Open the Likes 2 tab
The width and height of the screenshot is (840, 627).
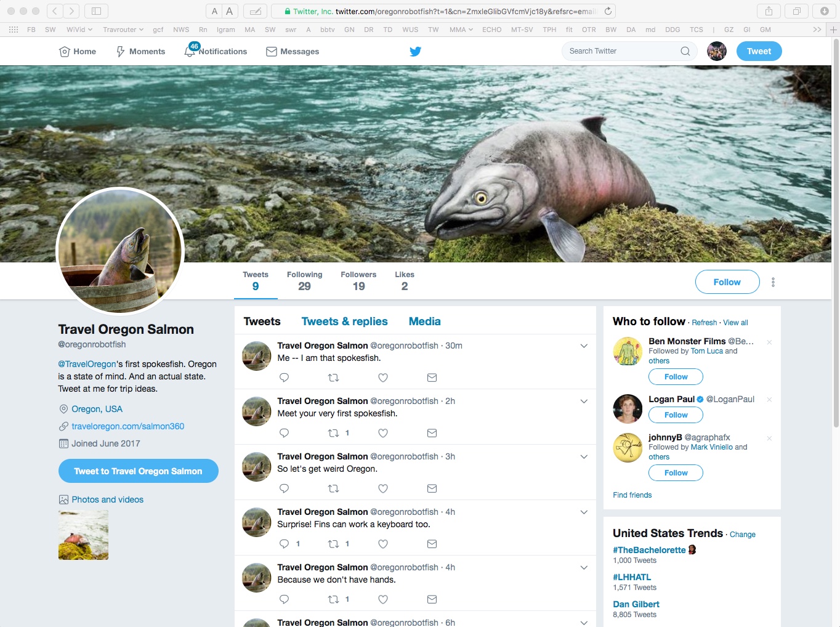point(405,281)
